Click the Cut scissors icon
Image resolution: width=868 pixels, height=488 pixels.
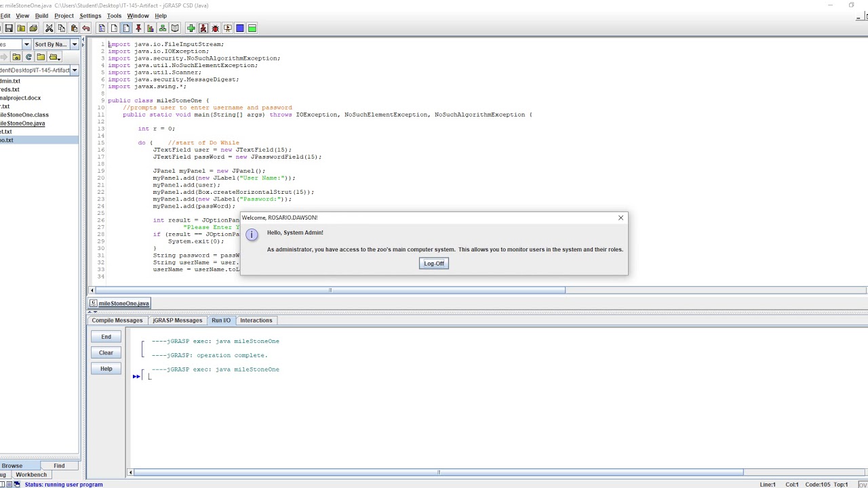[49, 28]
